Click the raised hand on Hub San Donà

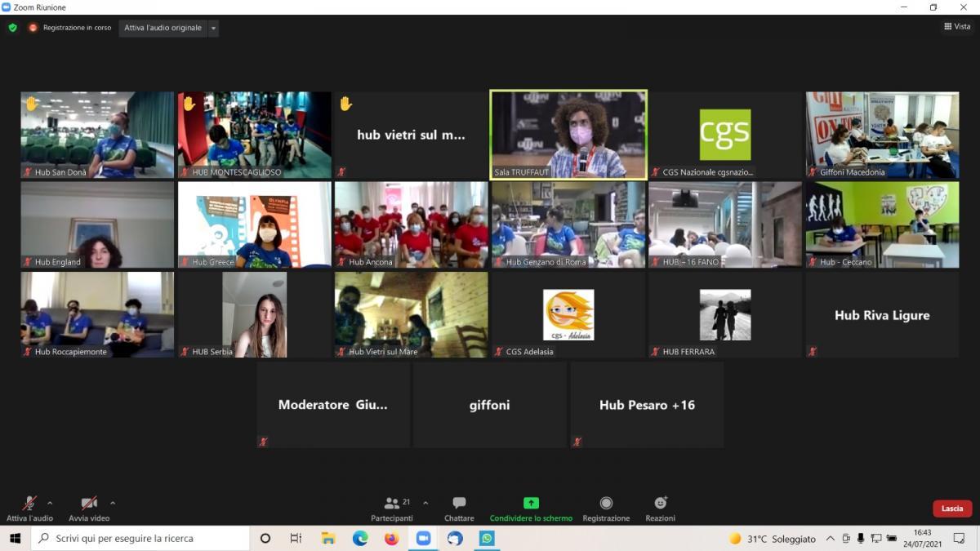pyautogui.click(x=31, y=104)
